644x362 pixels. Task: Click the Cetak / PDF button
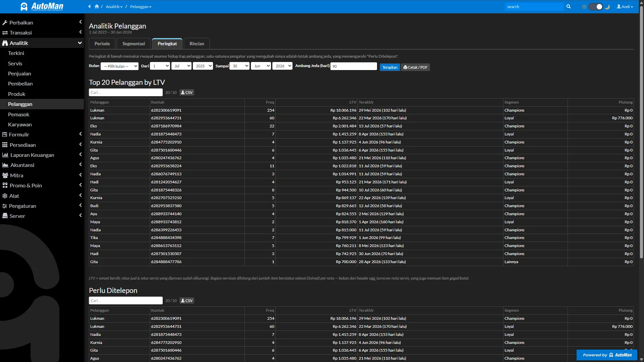pos(415,67)
